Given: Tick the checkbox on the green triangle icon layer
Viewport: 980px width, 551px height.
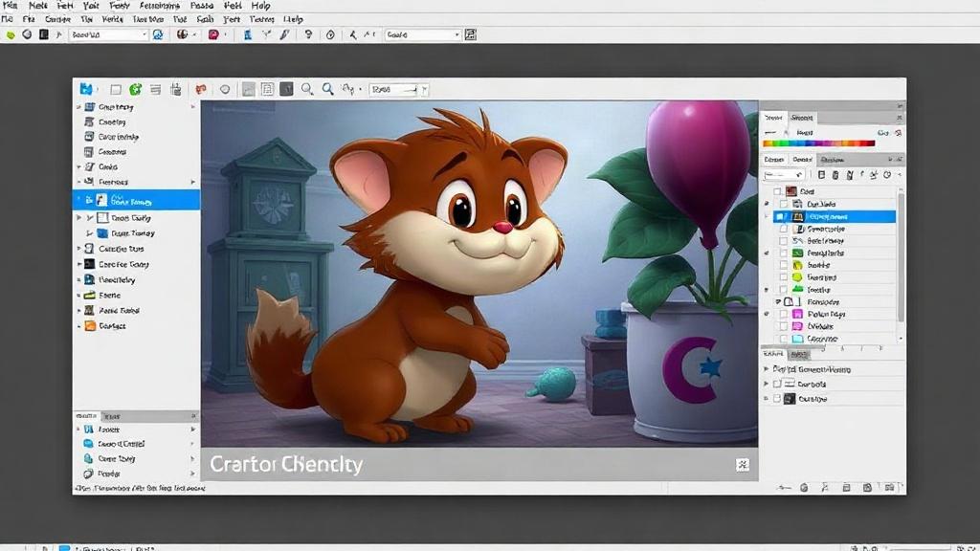Looking at the screenshot, I should pyautogui.click(x=784, y=289).
